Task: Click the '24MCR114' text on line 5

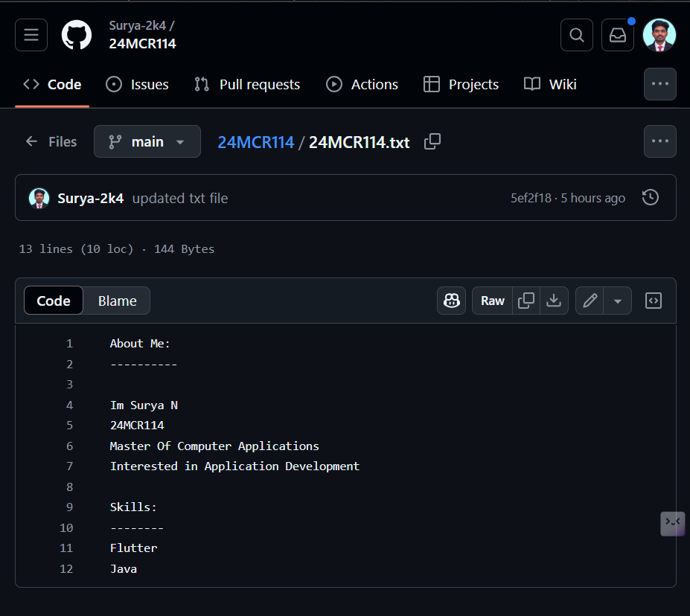Action: tap(137, 426)
